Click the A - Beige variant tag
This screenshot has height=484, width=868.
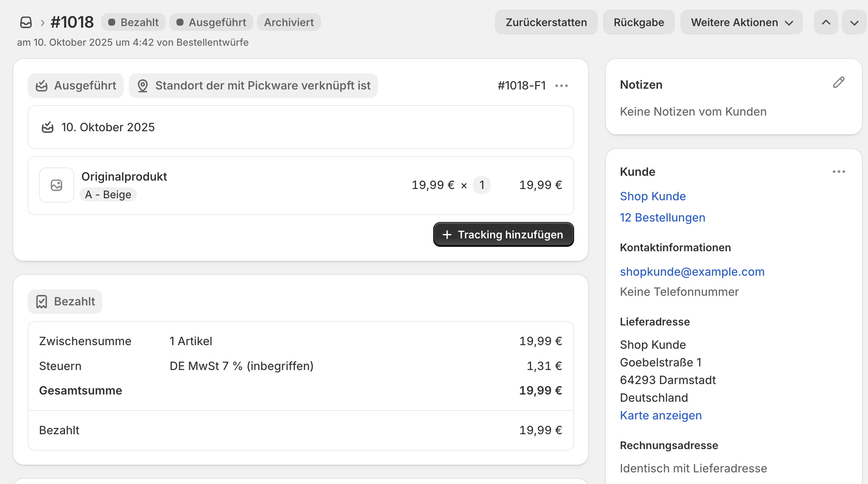(x=108, y=195)
